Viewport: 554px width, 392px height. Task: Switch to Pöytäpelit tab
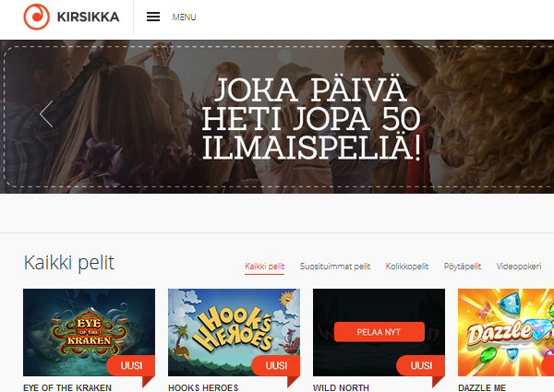463,267
